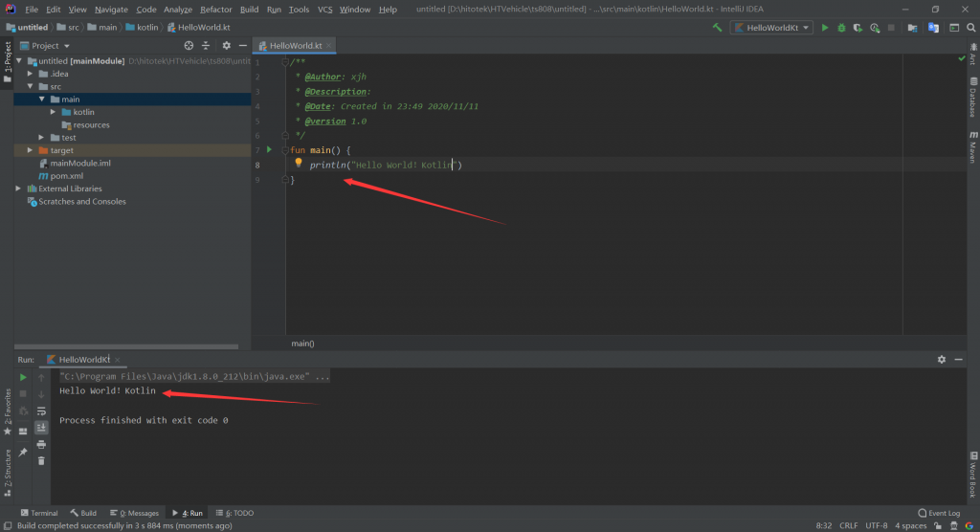
Task: Click the trash icon to clear Run output
Action: (41, 460)
